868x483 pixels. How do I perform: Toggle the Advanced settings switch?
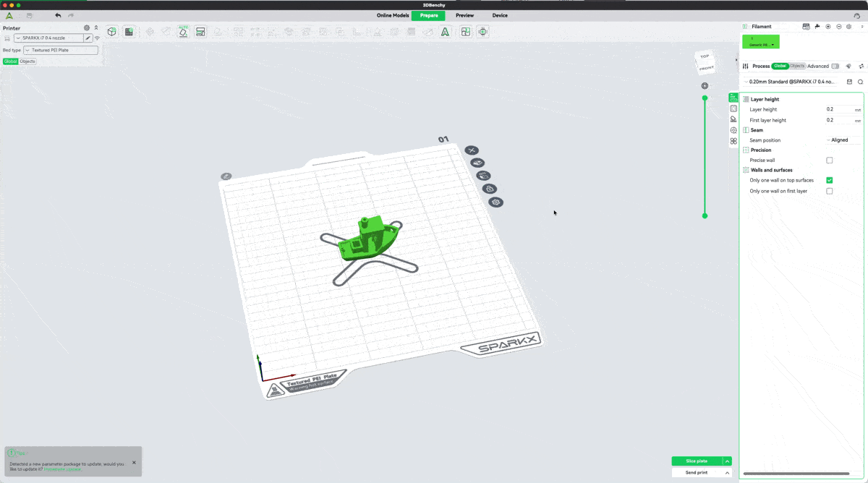coord(835,66)
